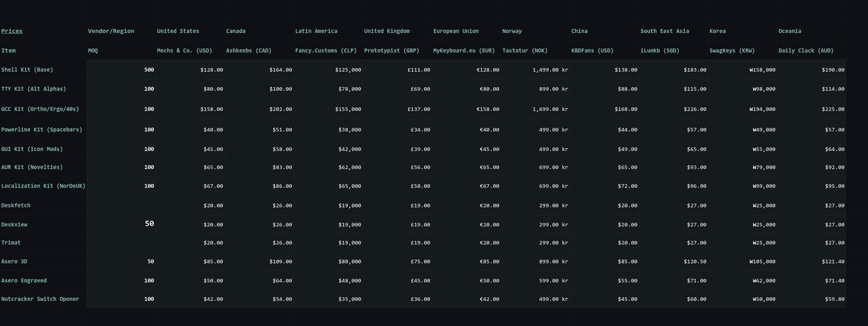Click the Mechs & Co. (USD) column header
The image size is (868, 326).
(184, 50)
